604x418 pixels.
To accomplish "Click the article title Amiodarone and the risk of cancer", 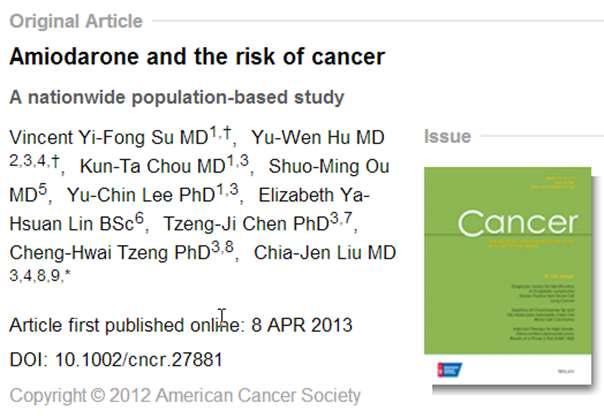I will [x=197, y=57].
